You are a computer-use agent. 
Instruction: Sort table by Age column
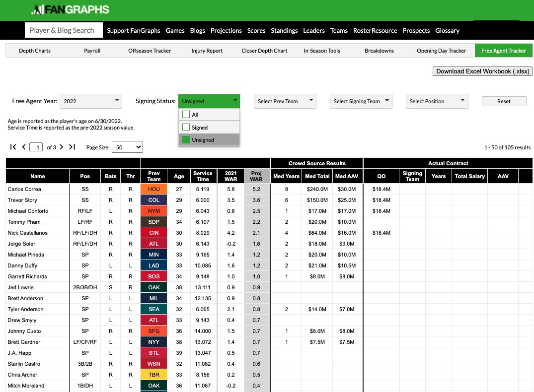[x=179, y=176]
